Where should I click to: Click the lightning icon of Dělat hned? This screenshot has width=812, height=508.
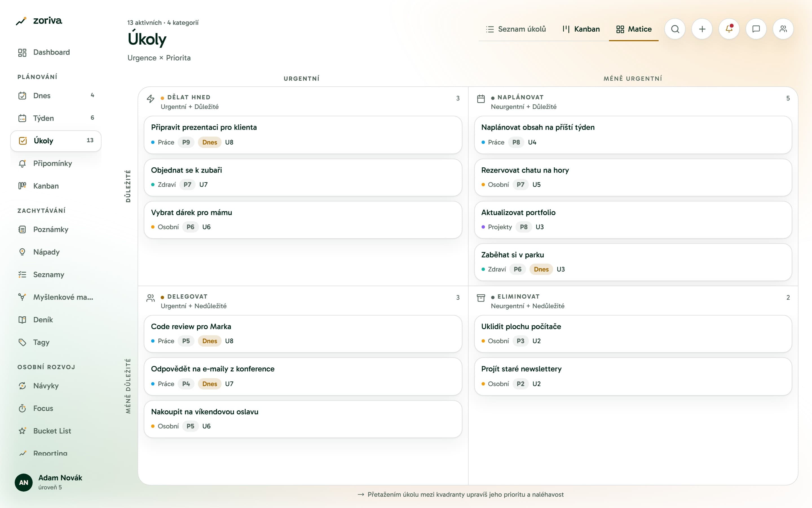click(151, 98)
